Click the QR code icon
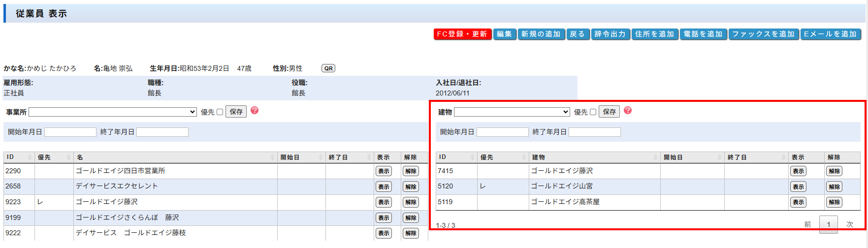Viewport: 868px width, 248px height. pos(328,68)
